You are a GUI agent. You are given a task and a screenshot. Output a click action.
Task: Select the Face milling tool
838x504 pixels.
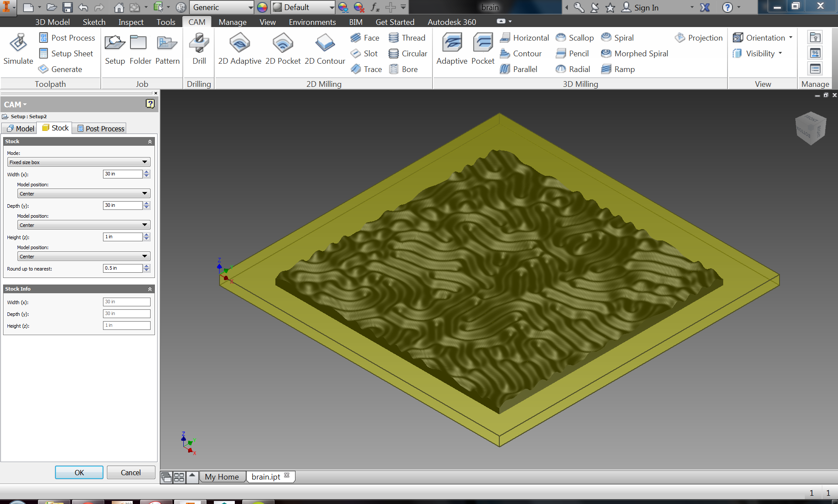coord(365,38)
